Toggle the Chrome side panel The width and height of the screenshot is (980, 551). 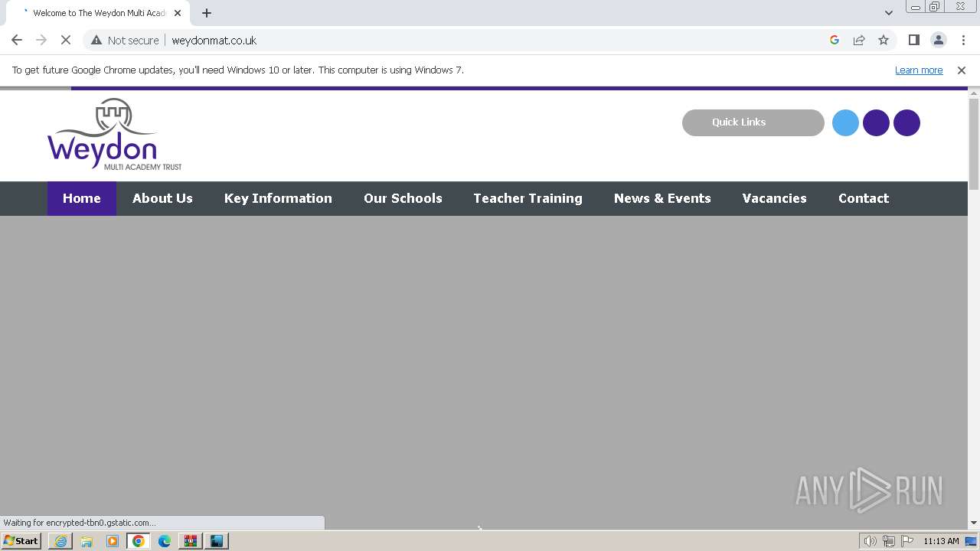(x=914, y=41)
